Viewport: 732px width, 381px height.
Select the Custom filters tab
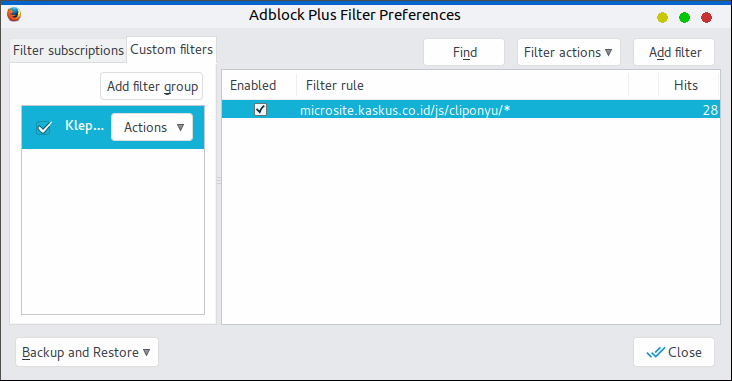171,49
